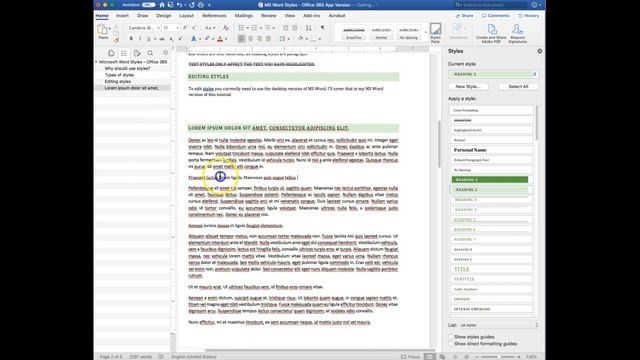The height and width of the screenshot is (360, 640).
Task: Switch to the Layout tab
Action: [x=187, y=16]
